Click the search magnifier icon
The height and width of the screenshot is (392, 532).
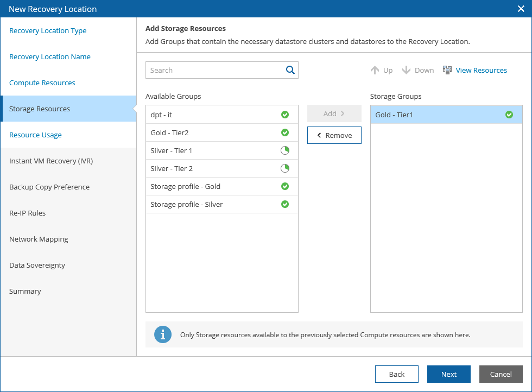coord(290,70)
